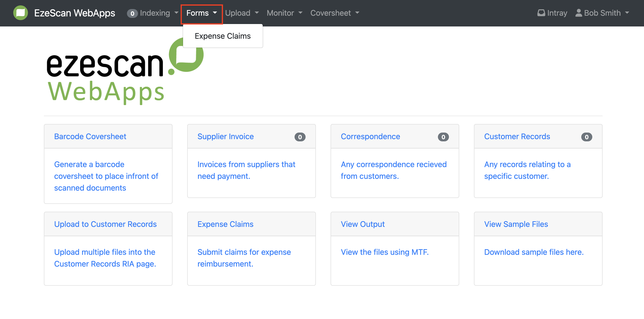This screenshot has height=319, width=644.
Task: Click the Indexing count badge in navbar
Action: click(132, 13)
